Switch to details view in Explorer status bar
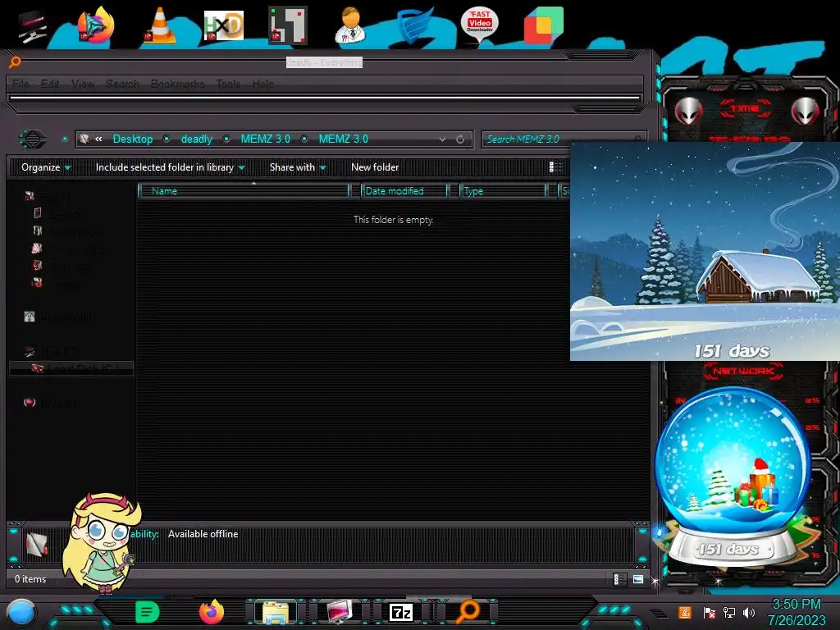This screenshot has width=840, height=630. pos(619,579)
